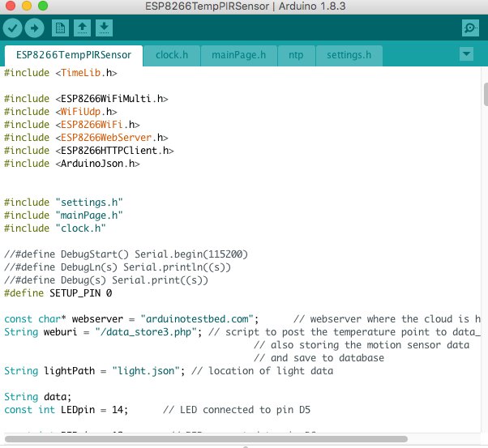Click on the SETUP_PIN 0 define
The width and height of the screenshot is (488, 448).
58,293
